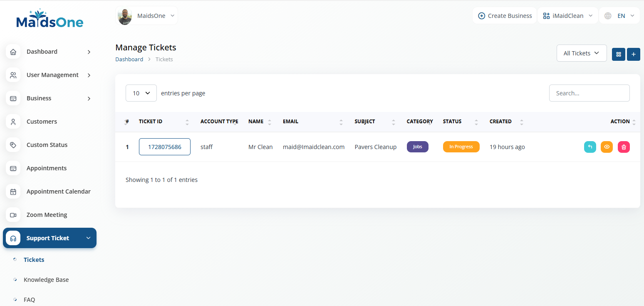Open the All Tickets filter dropdown
The width and height of the screenshot is (644, 306).
(581, 53)
